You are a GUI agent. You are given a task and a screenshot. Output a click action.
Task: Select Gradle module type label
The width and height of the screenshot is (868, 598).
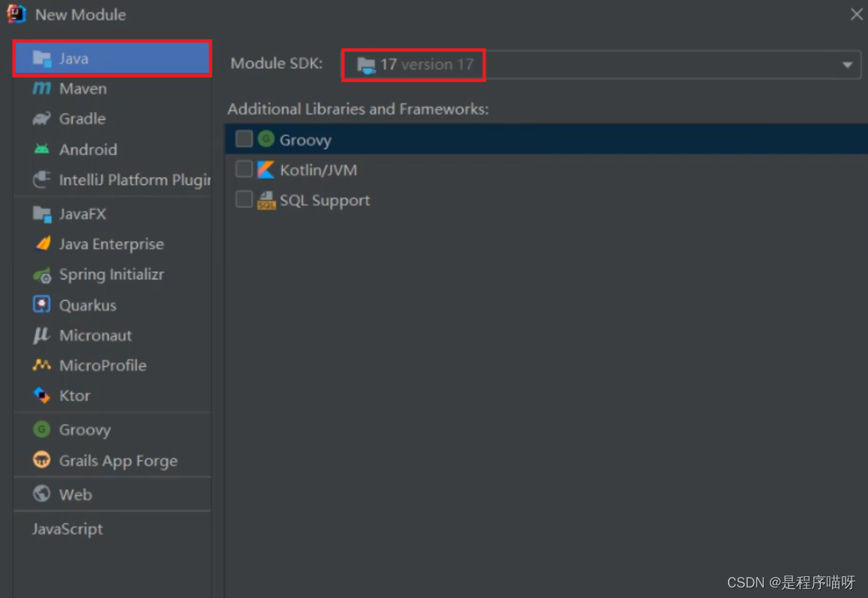pos(82,118)
